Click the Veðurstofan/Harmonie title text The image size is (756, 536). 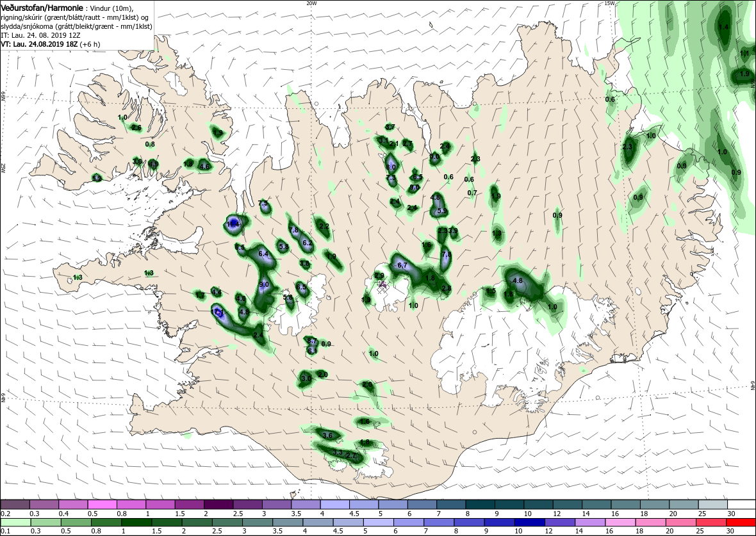click(42, 8)
